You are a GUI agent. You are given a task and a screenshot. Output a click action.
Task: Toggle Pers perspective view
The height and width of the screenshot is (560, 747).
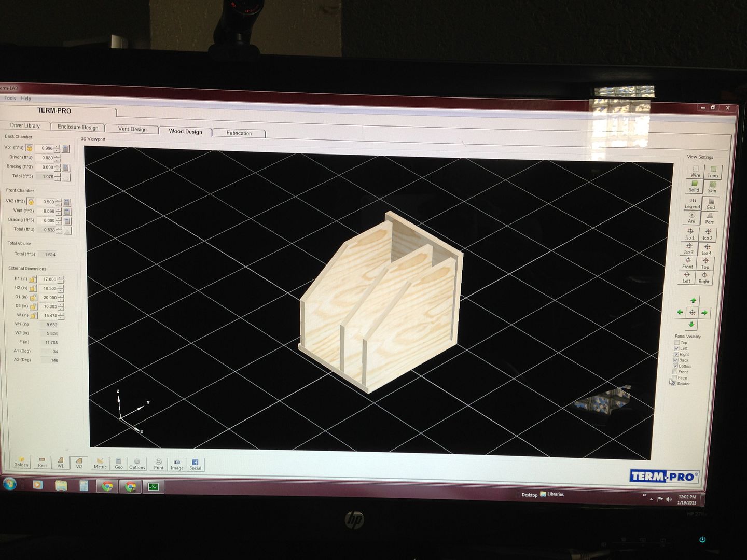709,218
